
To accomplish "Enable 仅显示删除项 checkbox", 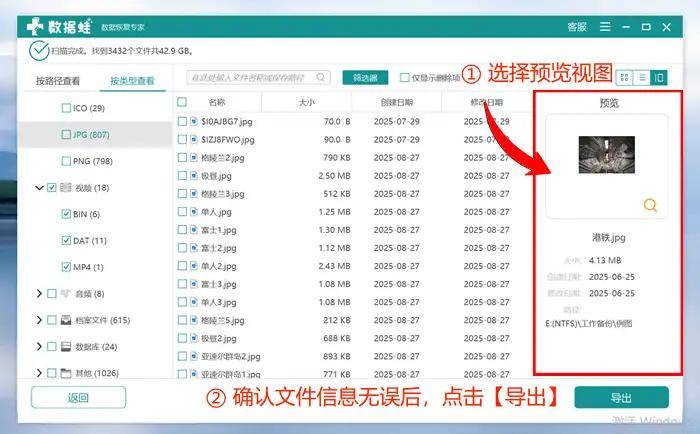I will pyautogui.click(x=404, y=77).
